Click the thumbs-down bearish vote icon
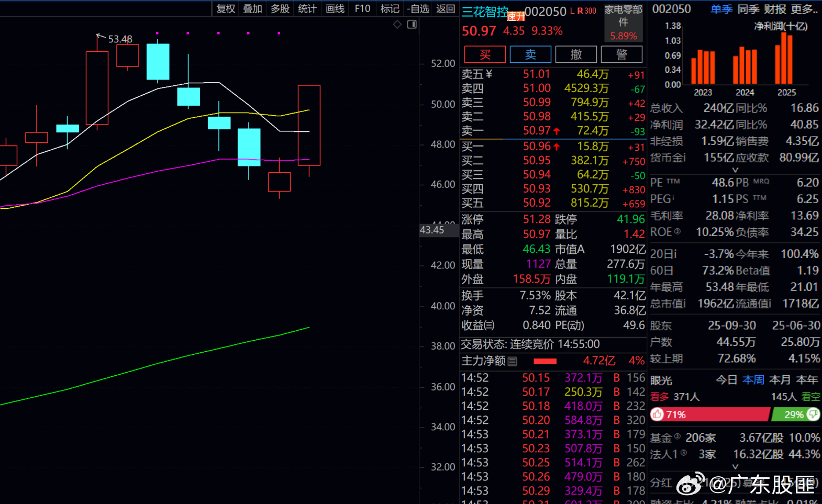Screen dimensions: 822x504 [x=813, y=415]
